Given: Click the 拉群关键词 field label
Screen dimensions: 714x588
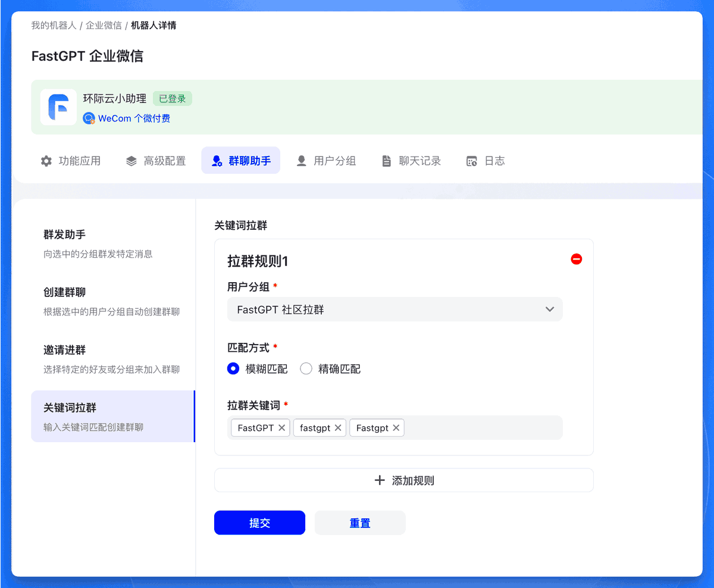Looking at the screenshot, I should tap(253, 405).
